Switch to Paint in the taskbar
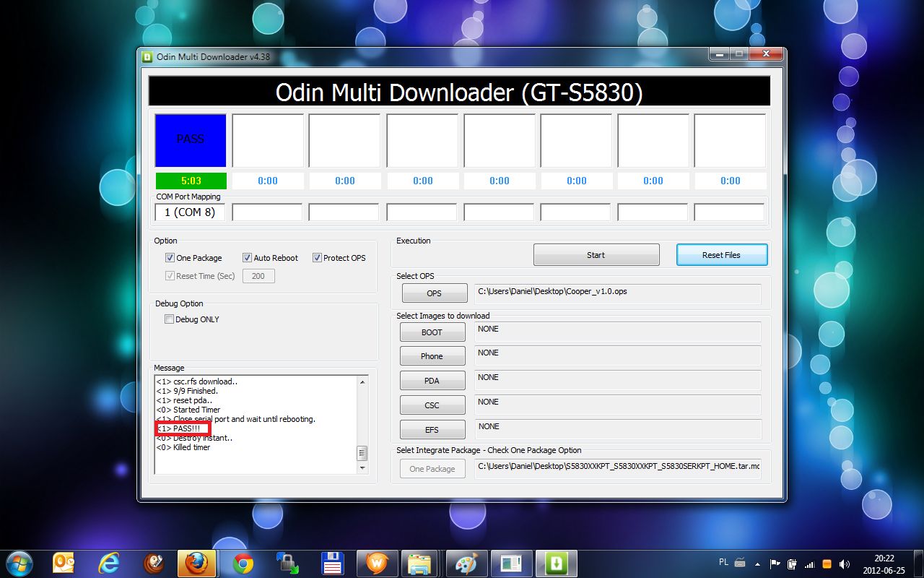This screenshot has height=578, width=924. [x=466, y=563]
